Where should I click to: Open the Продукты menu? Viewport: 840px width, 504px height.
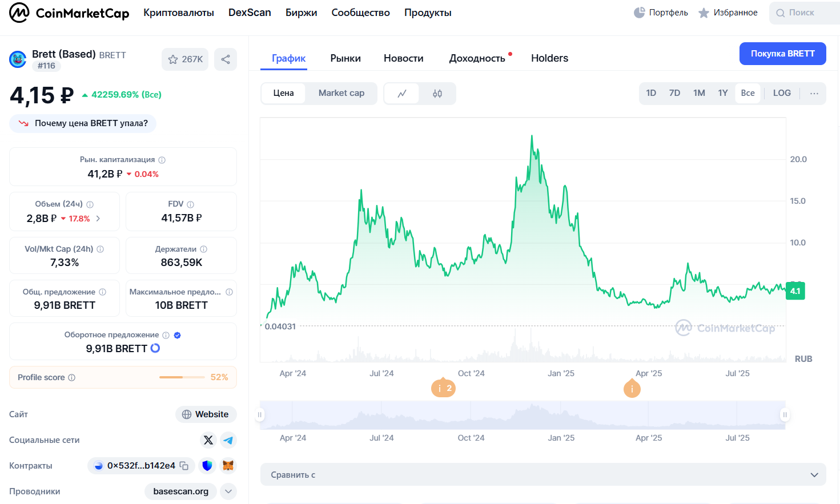pyautogui.click(x=428, y=13)
